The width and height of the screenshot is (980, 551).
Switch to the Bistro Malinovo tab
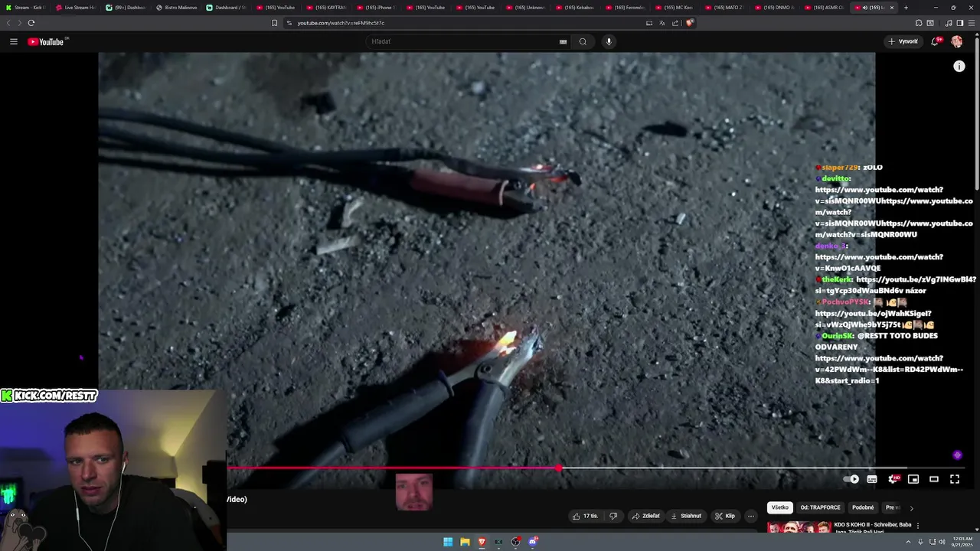(x=176, y=8)
